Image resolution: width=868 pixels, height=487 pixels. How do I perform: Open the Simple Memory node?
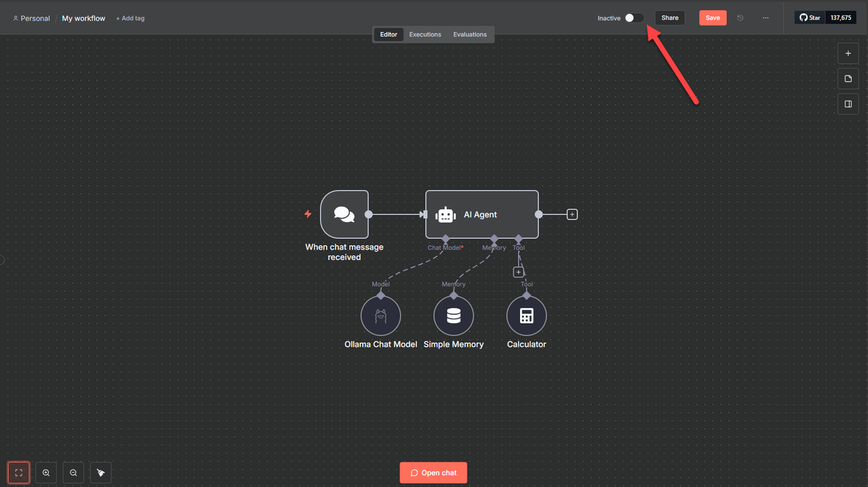coord(453,315)
